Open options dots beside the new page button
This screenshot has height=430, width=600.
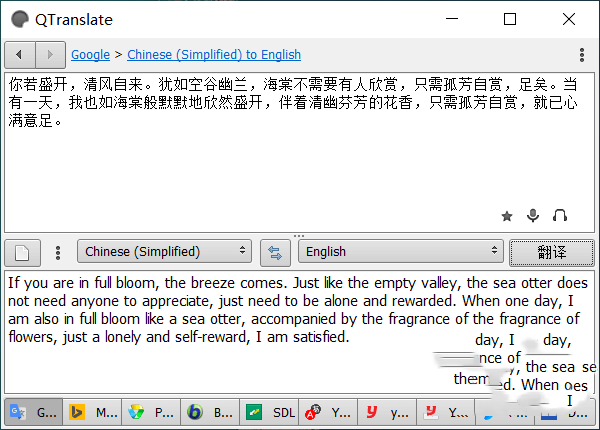click(x=58, y=252)
